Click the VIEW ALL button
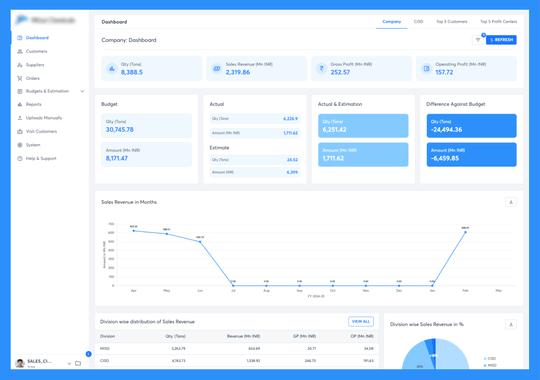This screenshot has height=380, width=540. (361, 321)
